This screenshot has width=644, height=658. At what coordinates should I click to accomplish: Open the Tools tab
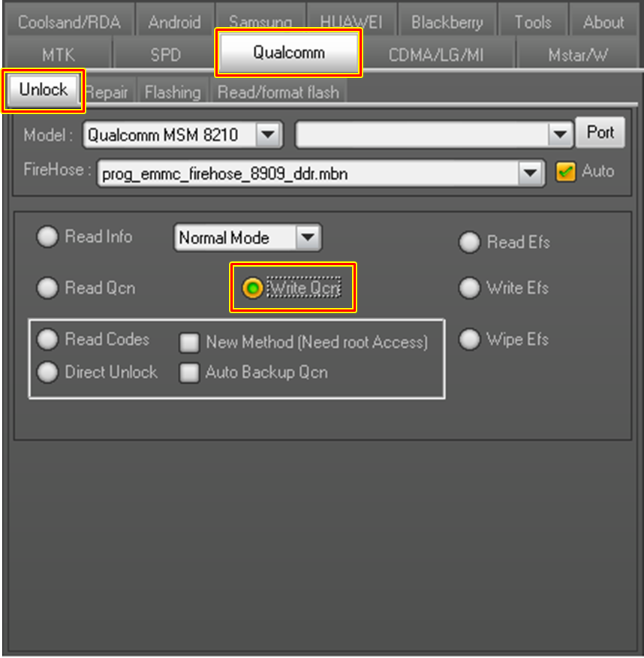click(x=533, y=20)
